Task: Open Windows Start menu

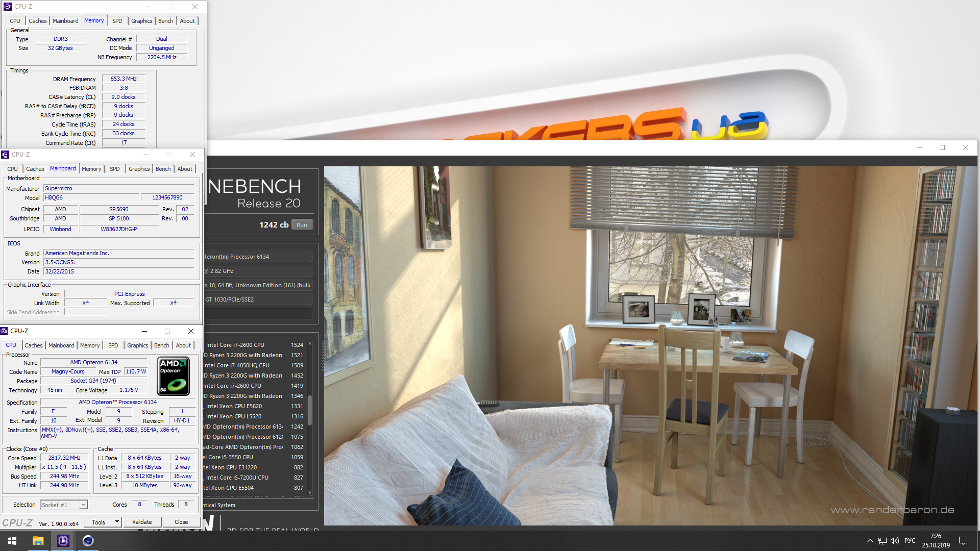Action: pyautogui.click(x=12, y=541)
